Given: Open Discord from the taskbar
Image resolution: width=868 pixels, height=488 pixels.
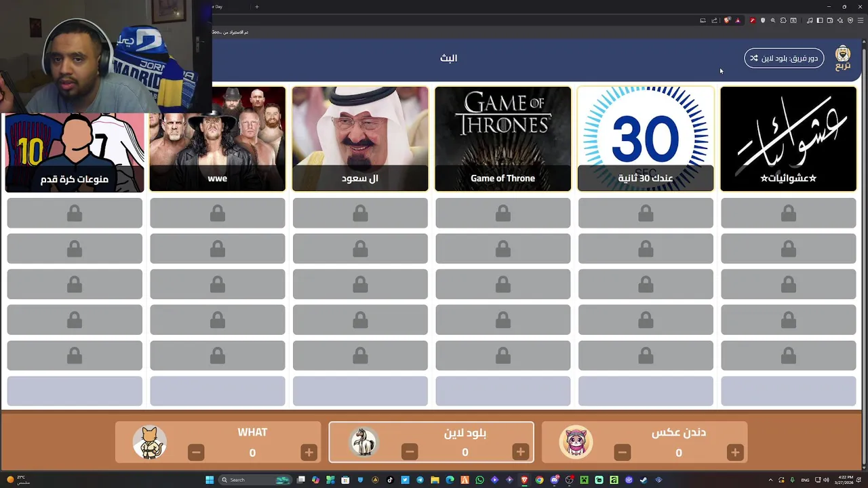Looking at the screenshot, I should (554, 480).
